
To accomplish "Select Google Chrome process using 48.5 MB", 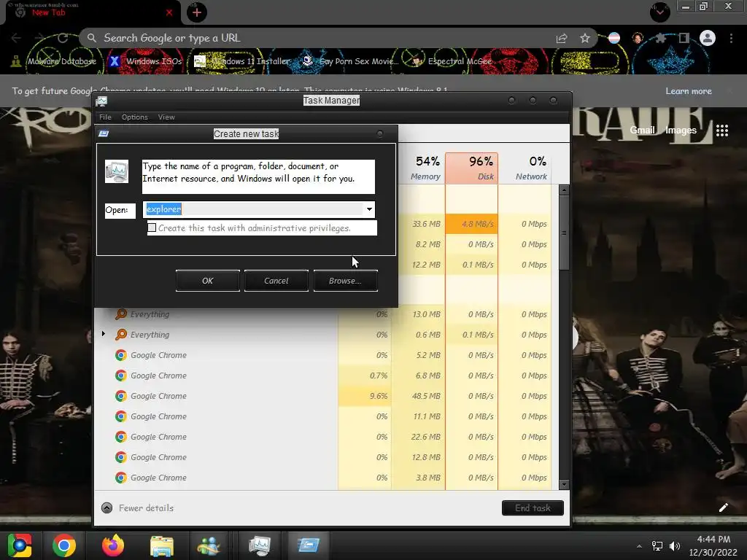I will [x=324, y=396].
